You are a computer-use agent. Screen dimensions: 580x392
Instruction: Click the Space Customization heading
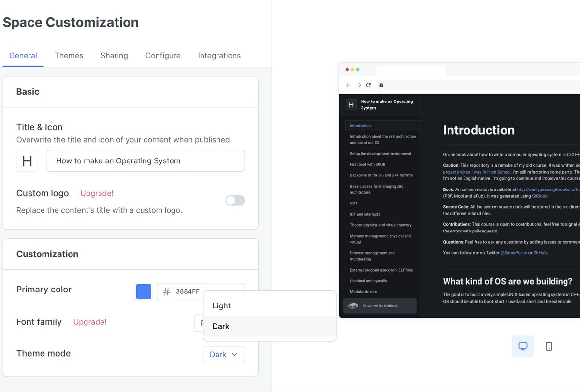[71, 22]
